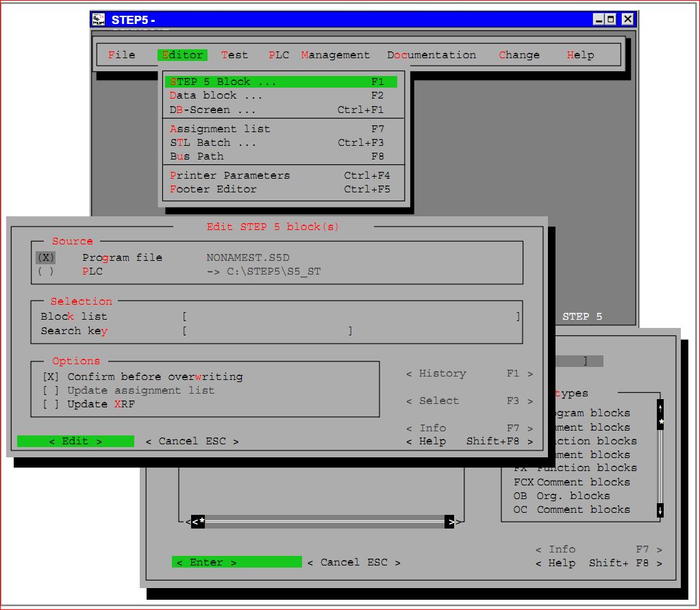This screenshot has width=700, height=610.
Task: Click the horizontal scrollbar track in back dialog
Action: click(325, 521)
